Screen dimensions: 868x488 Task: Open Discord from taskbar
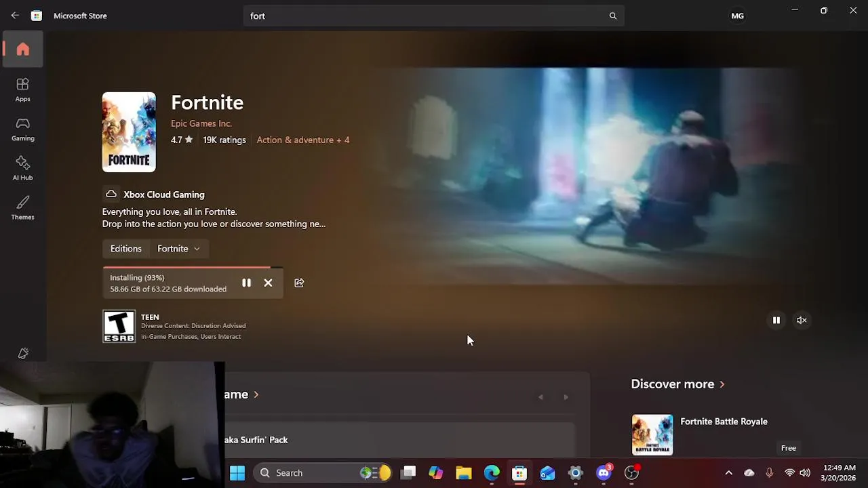click(x=604, y=472)
